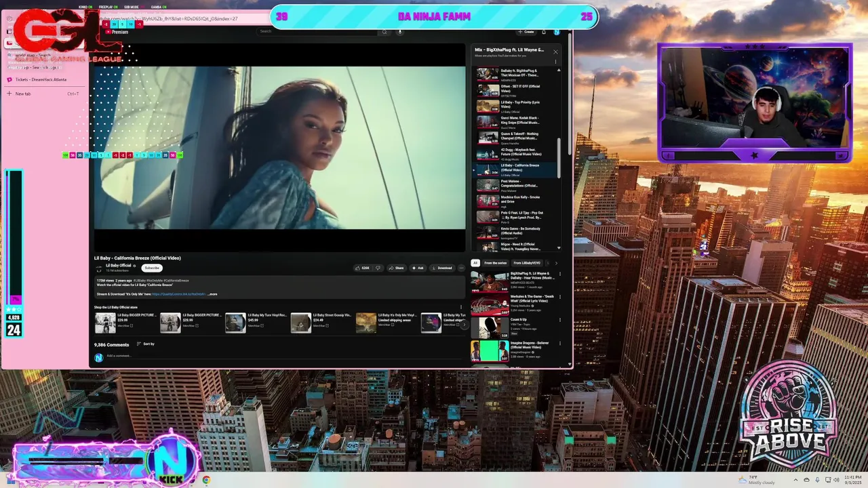Open the YouTube Create button
The height and width of the screenshot is (488, 868).
[x=526, y=31]
